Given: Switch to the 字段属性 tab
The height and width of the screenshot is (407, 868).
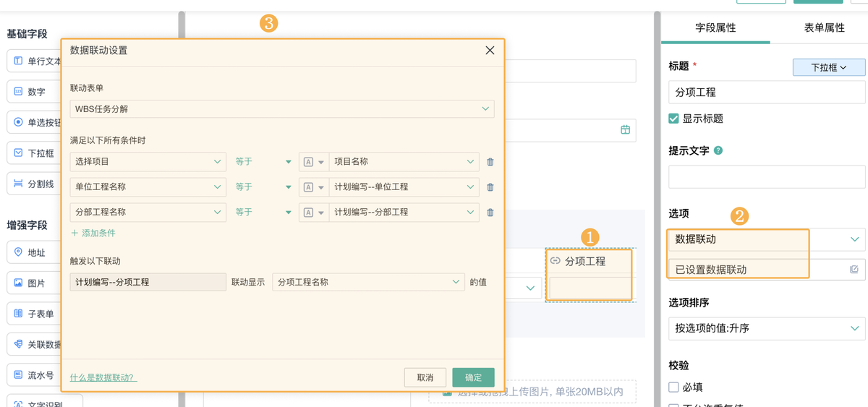Looking at the screenshot, I should [715, 27].
